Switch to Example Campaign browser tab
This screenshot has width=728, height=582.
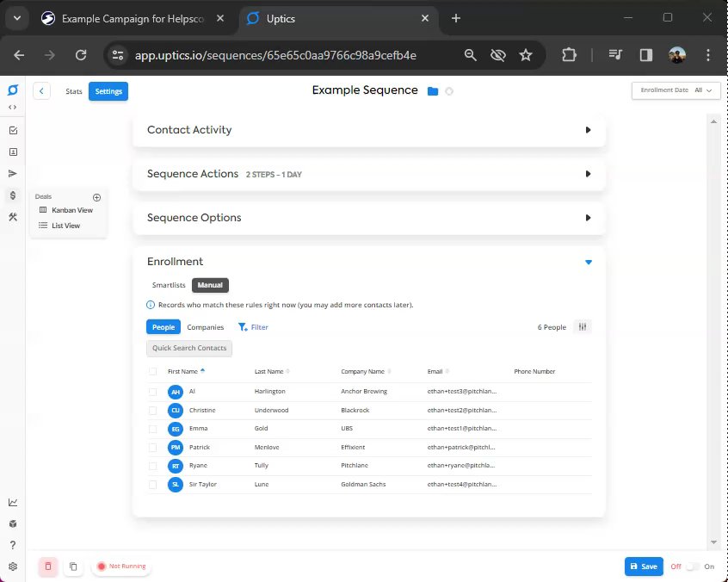(133, 19)
